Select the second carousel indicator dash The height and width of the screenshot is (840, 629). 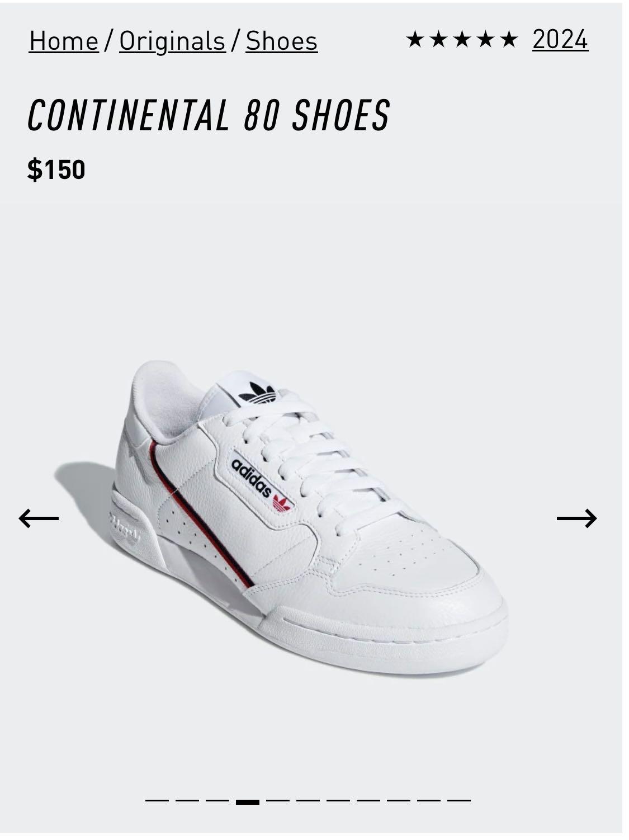[187, 801]
